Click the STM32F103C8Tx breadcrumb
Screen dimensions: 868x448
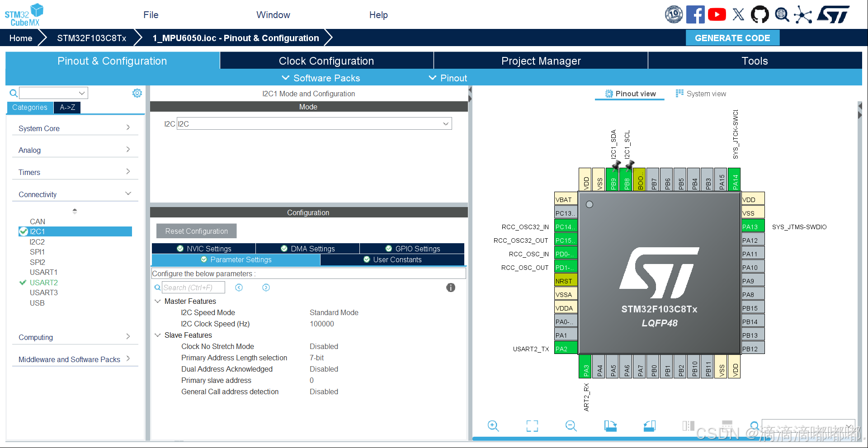(92, 38)
